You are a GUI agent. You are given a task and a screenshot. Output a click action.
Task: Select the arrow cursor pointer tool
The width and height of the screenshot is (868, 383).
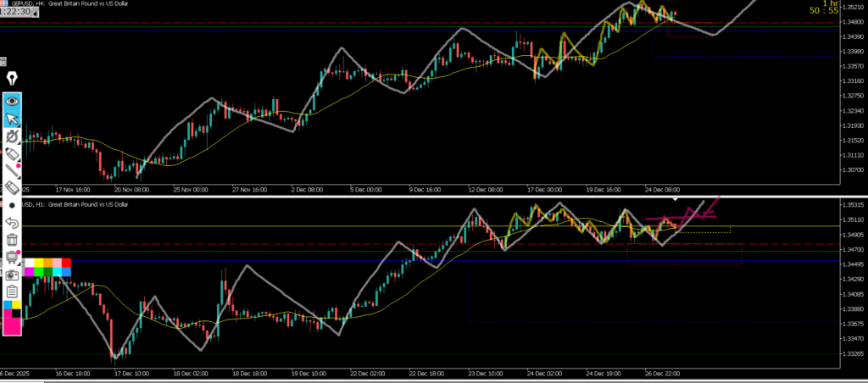[x=12, y=119]
